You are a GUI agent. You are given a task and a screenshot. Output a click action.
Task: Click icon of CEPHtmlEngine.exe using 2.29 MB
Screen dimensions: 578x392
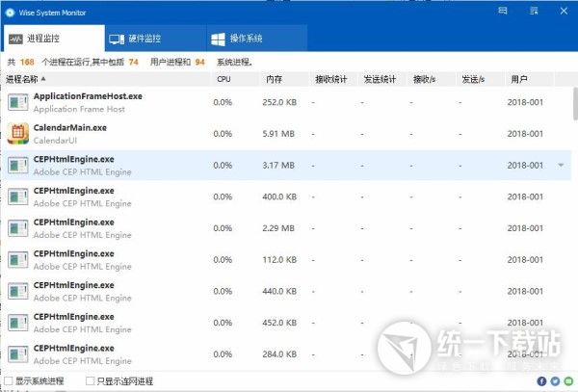(x=17, y=228)
